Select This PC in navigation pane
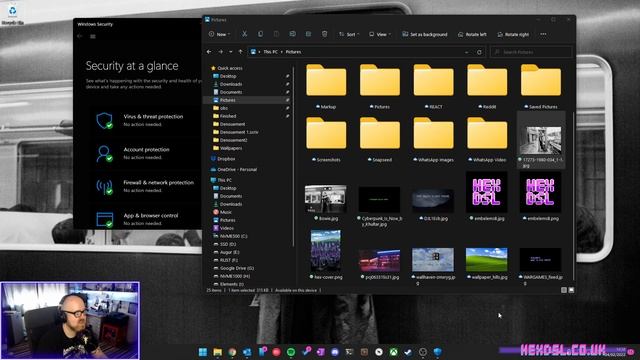The image size is (640, 360). [x=221, y=180]
